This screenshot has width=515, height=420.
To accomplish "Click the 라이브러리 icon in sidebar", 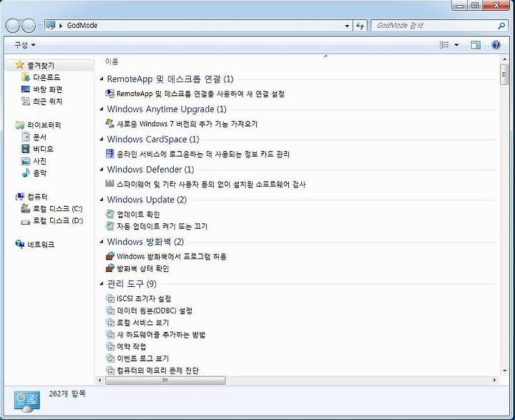I will coord(20,125).
